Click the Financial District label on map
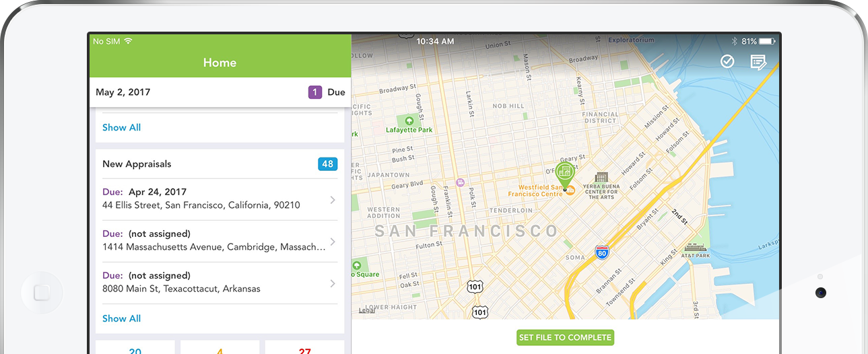 pyautogui.click(x=600, y=118)
